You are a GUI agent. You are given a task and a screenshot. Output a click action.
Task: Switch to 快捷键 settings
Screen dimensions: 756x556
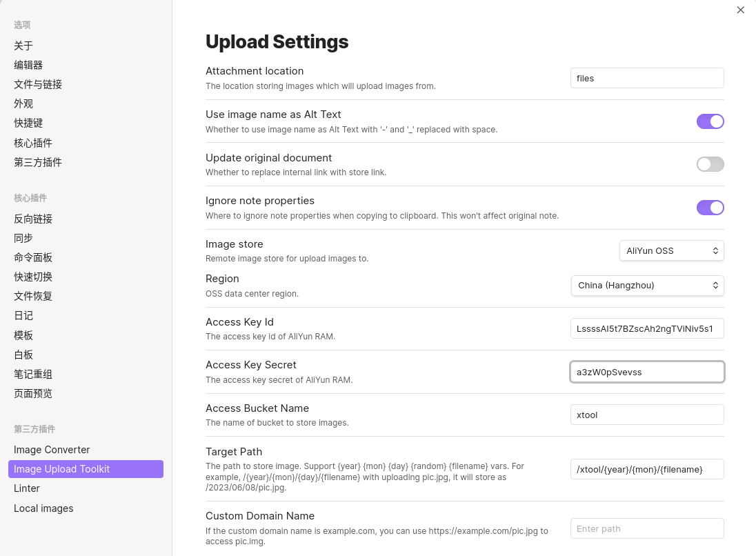28,123
